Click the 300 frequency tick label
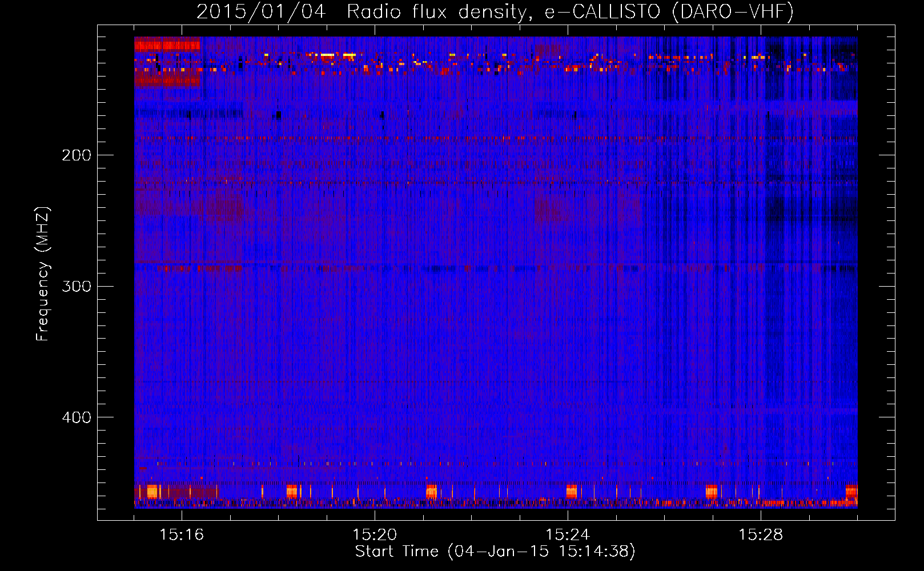This screenshot has height=571, width=924. [76, 286]
